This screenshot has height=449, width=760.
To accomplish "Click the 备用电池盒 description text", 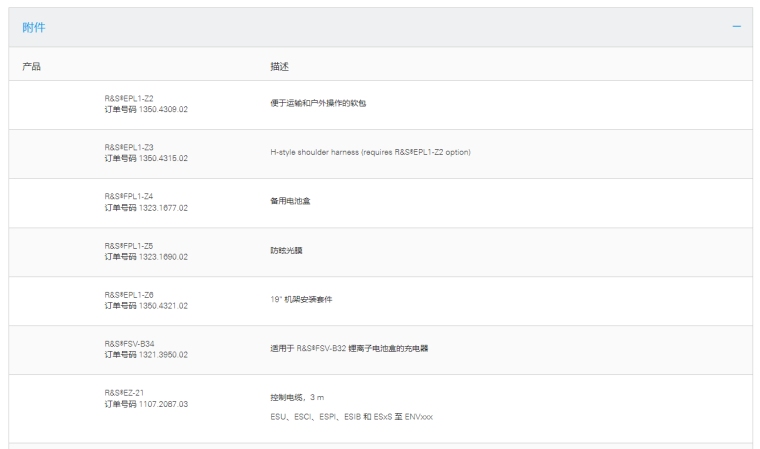I will coord(290,202).
